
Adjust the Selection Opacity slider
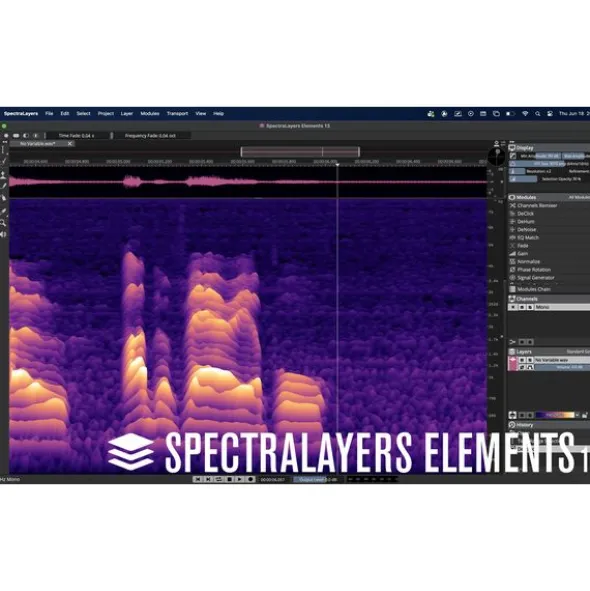[x=549, y=179]
